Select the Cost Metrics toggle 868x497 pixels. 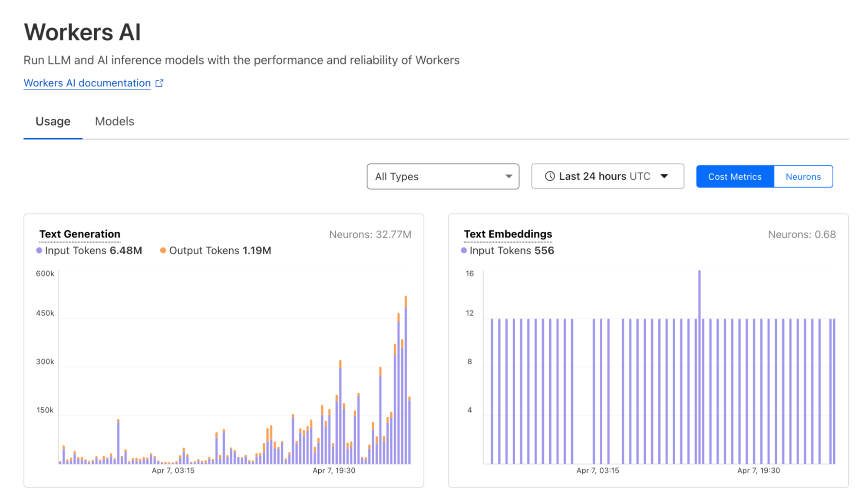(735, 177)
